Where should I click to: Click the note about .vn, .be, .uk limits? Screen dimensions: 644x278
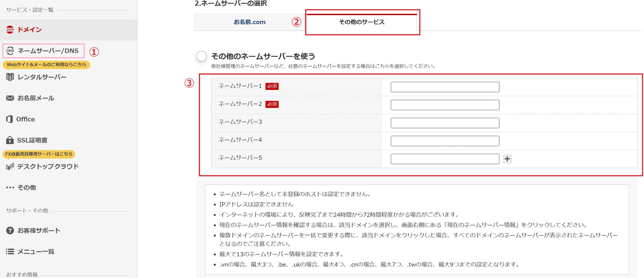369,264
